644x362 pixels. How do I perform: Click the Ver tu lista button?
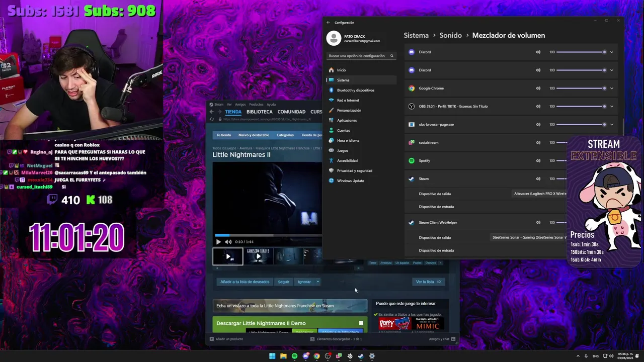(x=428, y=282)
